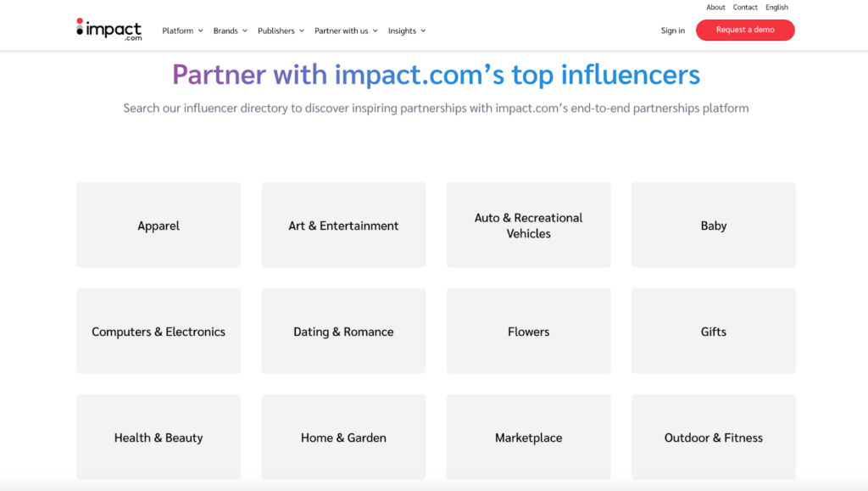The width and height of the screenshot is (868, 491).
Task: Browse Apparel influencers
Action: [x=158, y=225]
